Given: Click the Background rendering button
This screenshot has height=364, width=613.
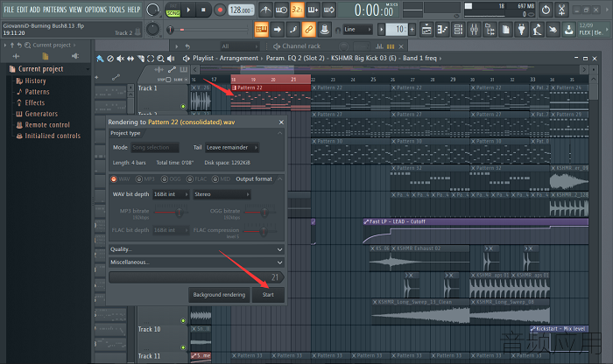Looking at the screenshot, I should coord(219,295).
